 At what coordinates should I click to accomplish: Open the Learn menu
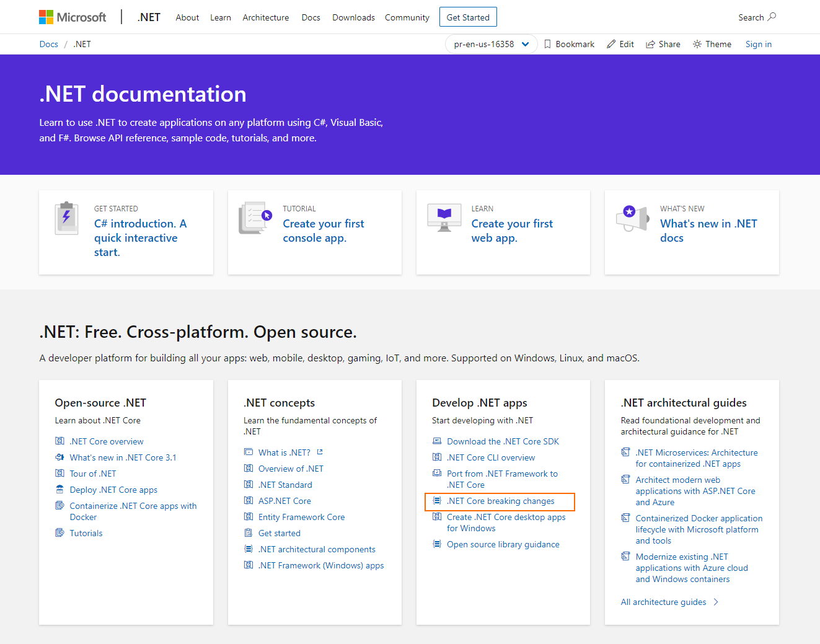pyautogui.click(x=221, y=17)
